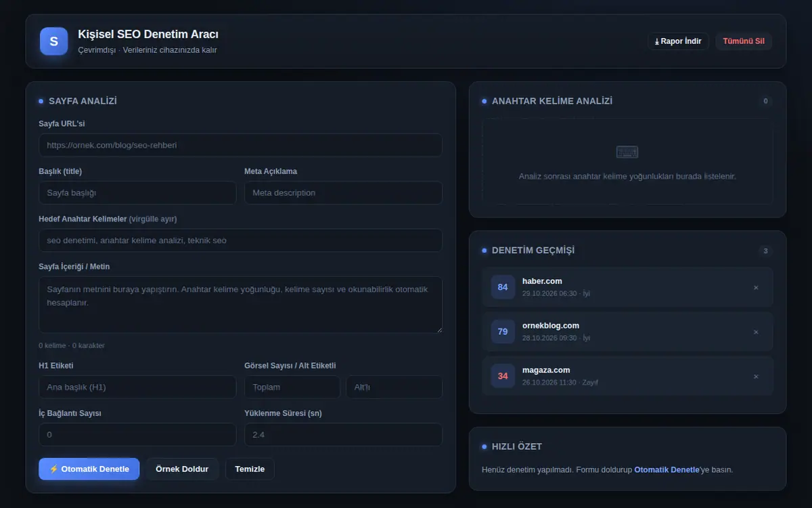
Task: Focus the İç Bağlantı Sayısı field
Action: (x=137, y=435)
